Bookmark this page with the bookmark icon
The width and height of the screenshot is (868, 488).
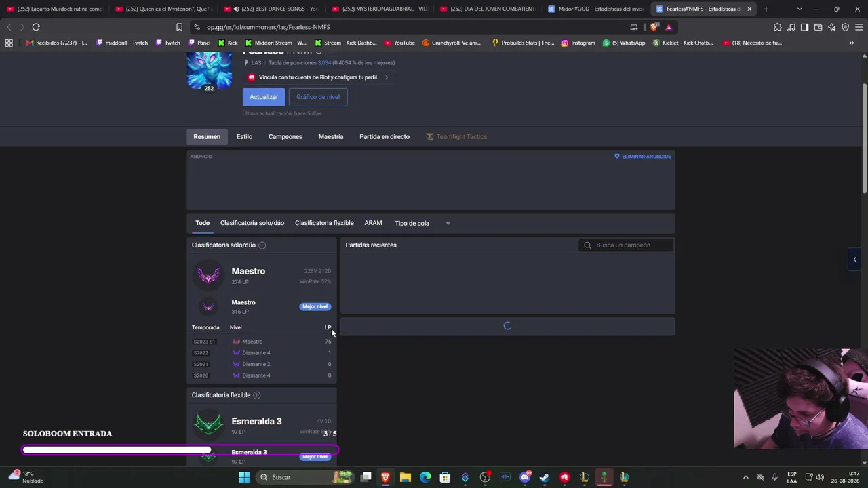[x=179, y=27]
